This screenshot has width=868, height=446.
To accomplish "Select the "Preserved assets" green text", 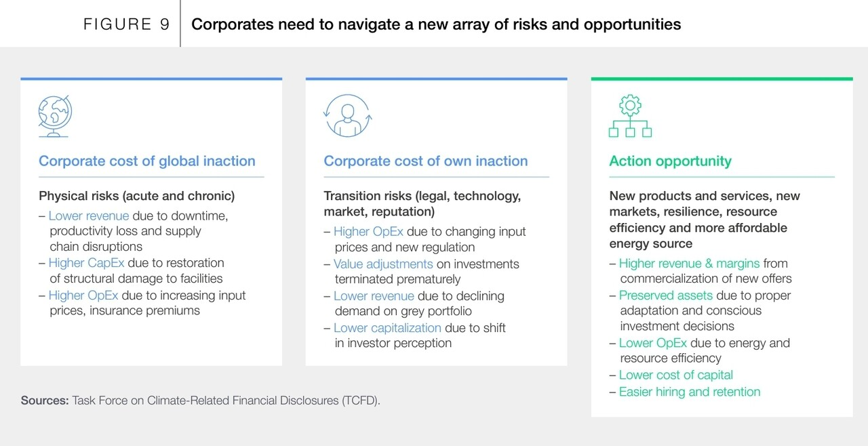I will (x=665, y=296).
